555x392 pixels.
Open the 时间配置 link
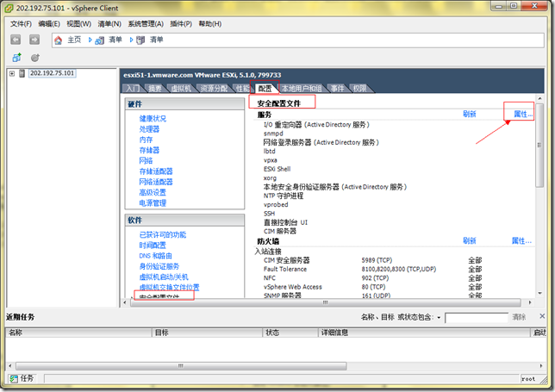point(153,246)
